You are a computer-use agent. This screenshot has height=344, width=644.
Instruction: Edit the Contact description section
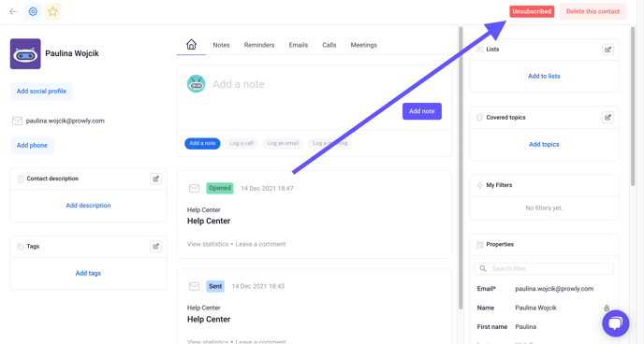155,179
